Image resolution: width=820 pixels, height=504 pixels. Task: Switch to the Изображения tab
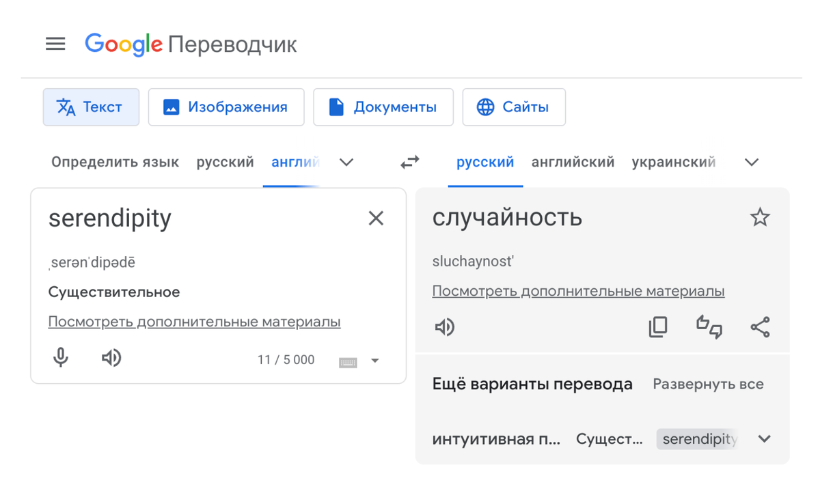tap(226, 107)
